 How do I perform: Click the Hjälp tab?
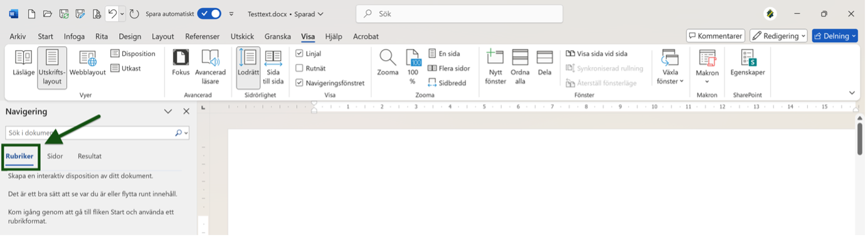334,36
